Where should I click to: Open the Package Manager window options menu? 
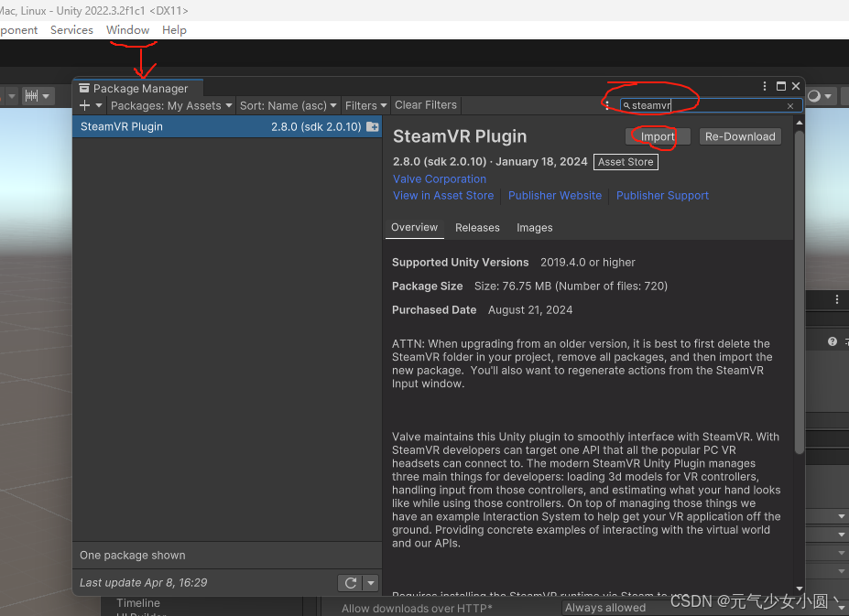(x=765, y=86)
